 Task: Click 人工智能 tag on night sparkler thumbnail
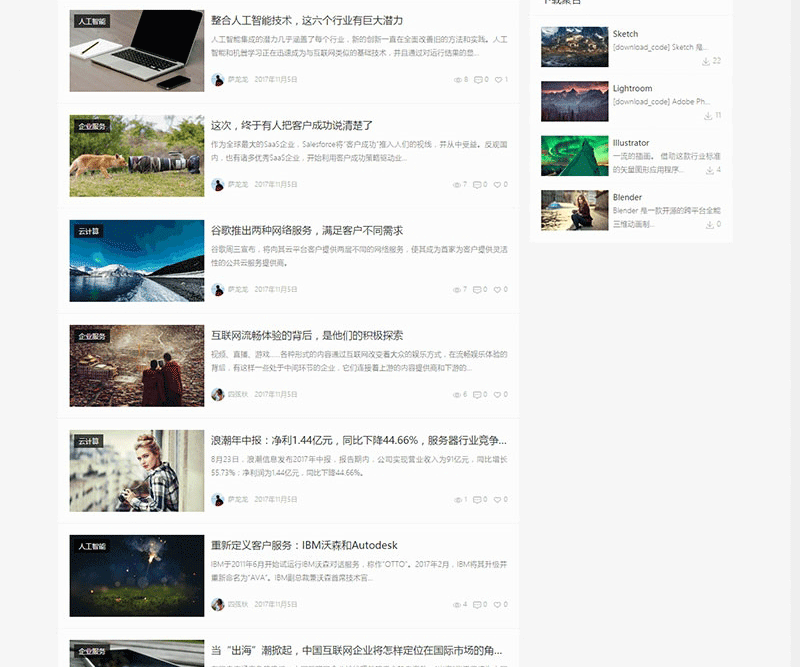click(x=92, y=547)
